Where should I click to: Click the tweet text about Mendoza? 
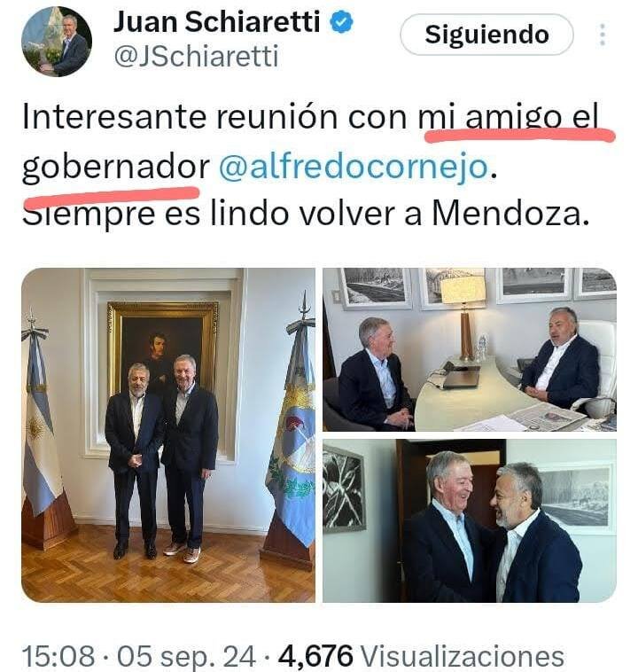[306, 214]
